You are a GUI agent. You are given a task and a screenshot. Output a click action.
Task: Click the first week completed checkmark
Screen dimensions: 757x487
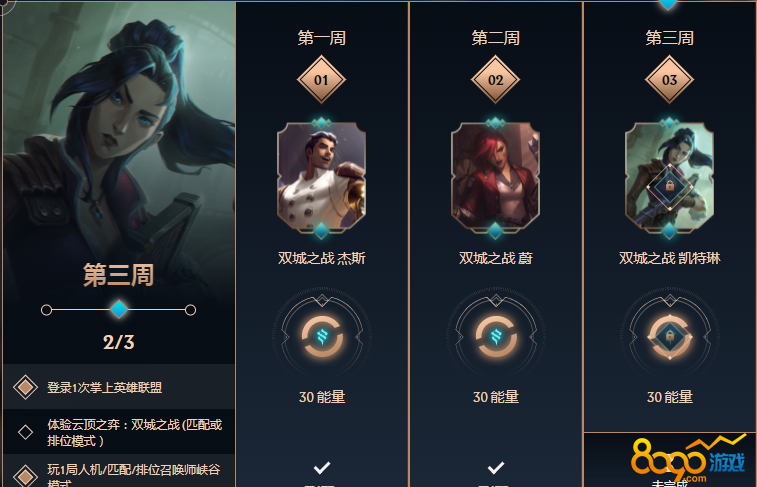322,467
